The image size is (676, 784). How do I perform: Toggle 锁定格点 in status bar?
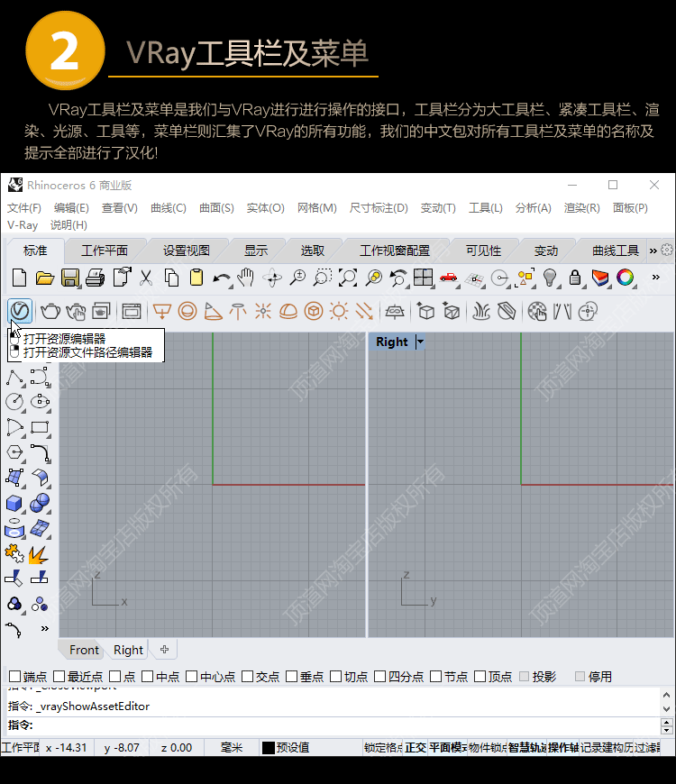tap(383, 747)
